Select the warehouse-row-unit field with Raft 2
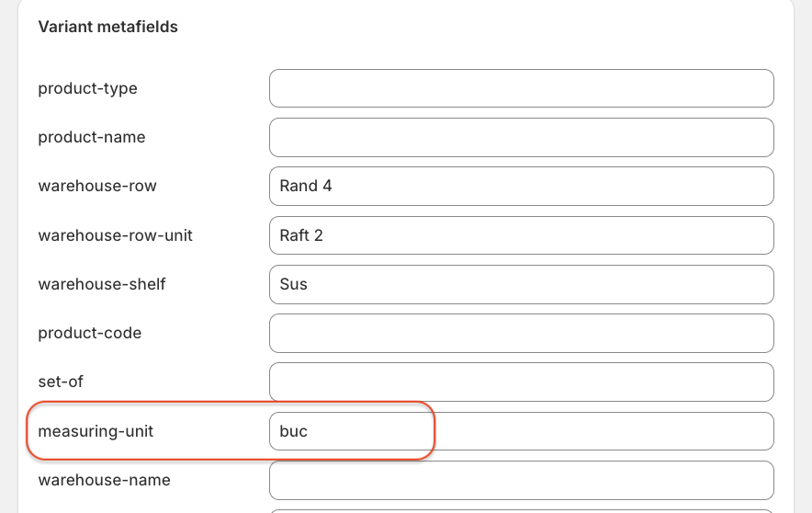The height and width of the screenshot is (513, 812). (521, 235)
